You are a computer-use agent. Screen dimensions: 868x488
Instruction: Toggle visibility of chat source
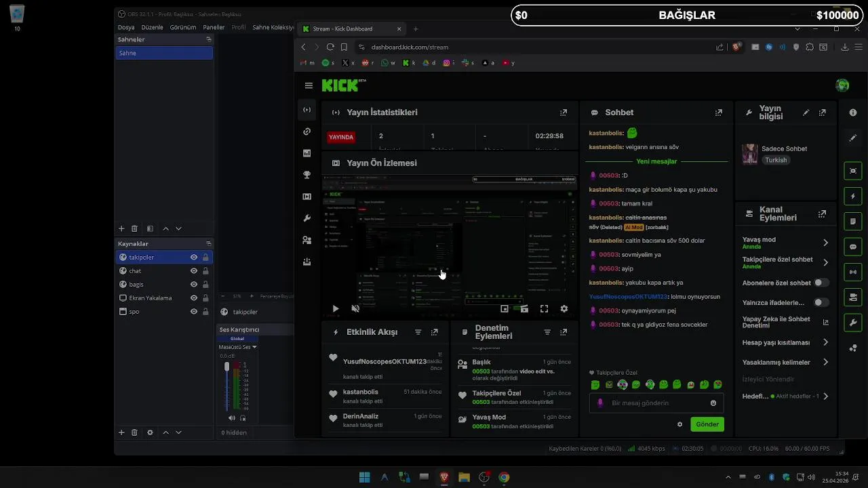(x=194, y=271)
